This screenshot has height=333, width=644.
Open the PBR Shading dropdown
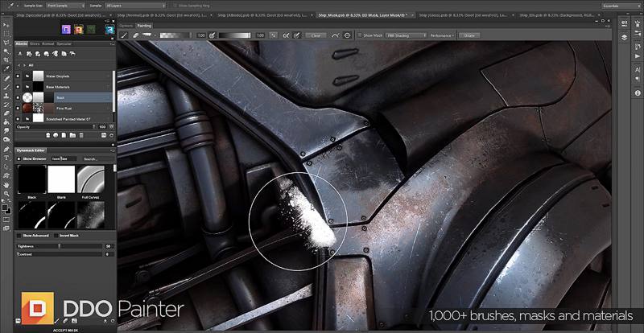402,35
